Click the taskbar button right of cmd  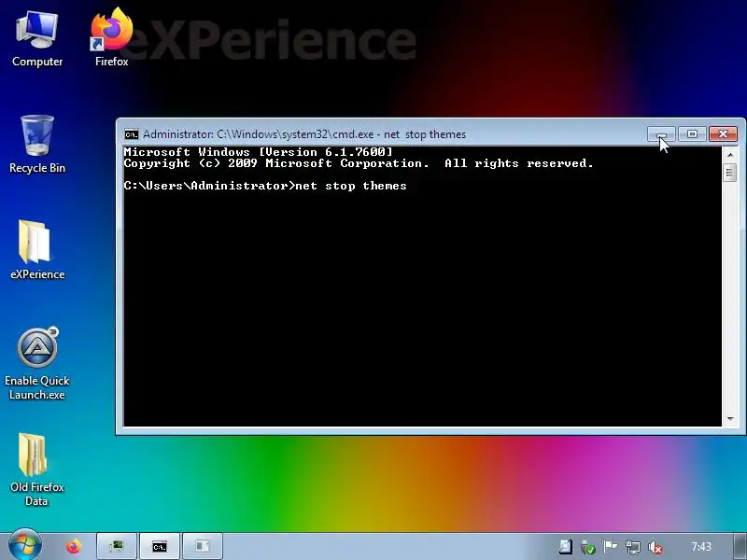click(203, 546)
